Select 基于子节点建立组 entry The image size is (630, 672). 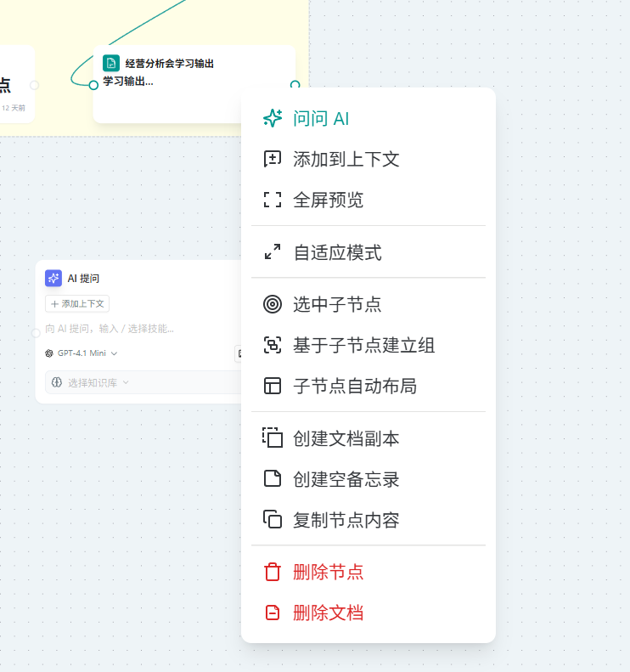click(368, 345)
